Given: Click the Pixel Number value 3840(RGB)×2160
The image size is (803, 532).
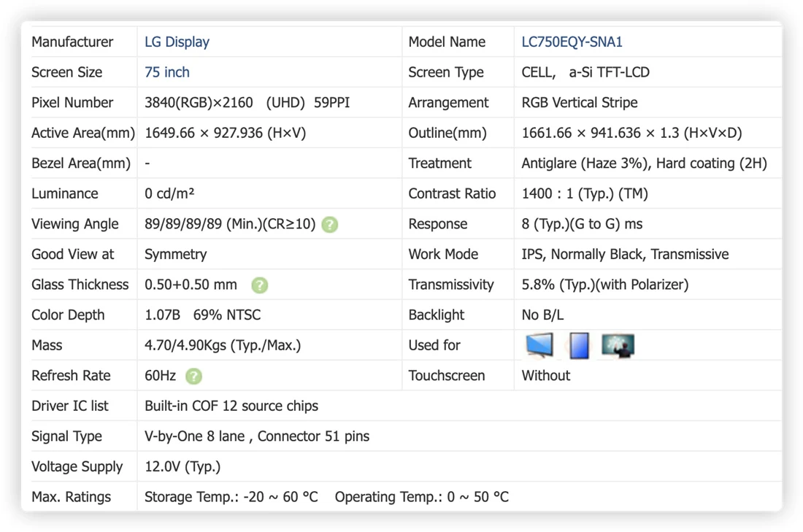Looking at the screenshot, I should tap(199, 102).
